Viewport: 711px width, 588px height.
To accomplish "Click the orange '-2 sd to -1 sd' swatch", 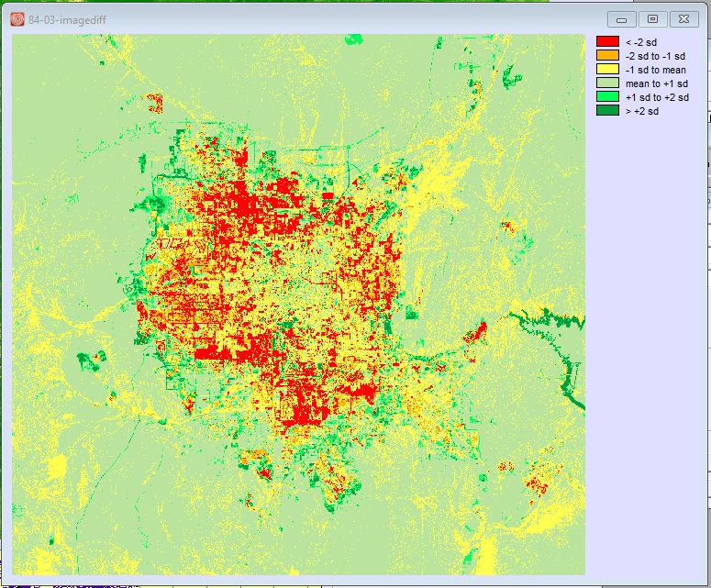I will (607, 55).
